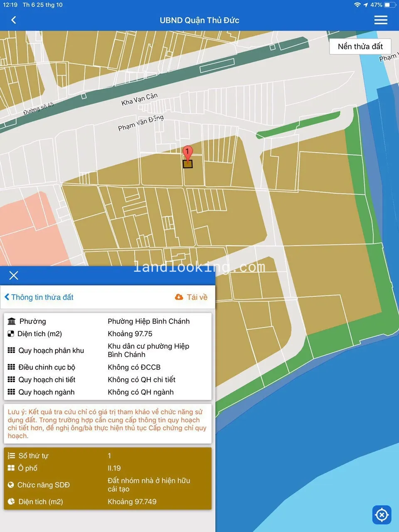Select the Quy hoạch phân khu row
Image resolution: width=399 pixels, height=532 pixels.
107,350
